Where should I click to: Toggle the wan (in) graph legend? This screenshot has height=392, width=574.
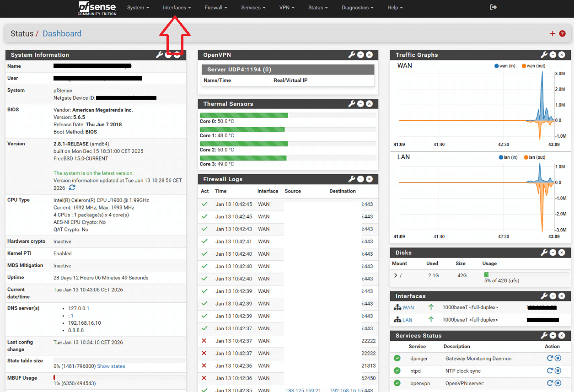tap(505, 66)
